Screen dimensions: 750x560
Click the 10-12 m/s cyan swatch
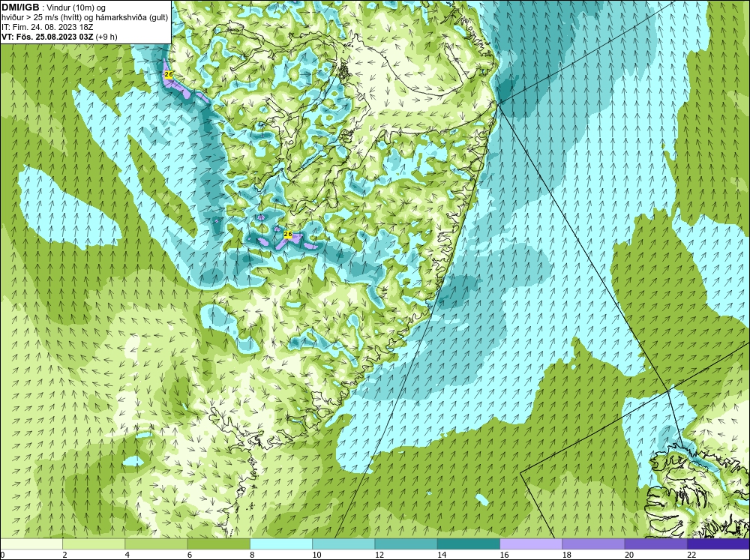coord(343,544)
